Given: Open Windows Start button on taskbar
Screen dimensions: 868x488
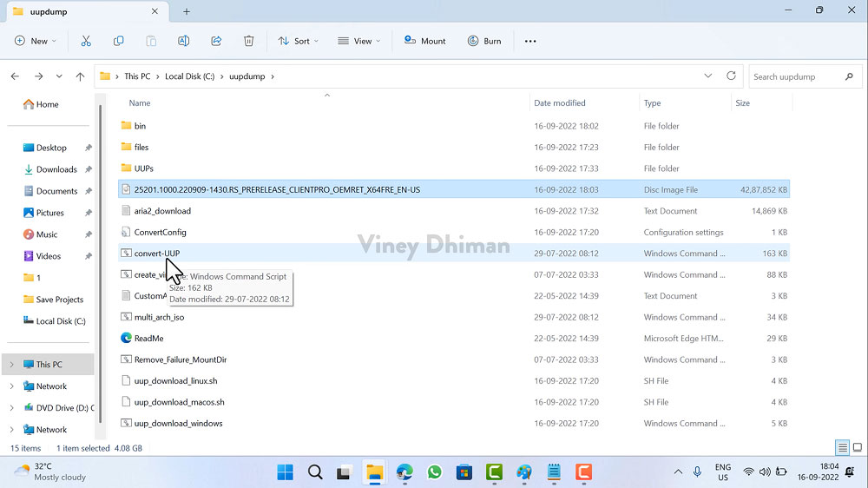Looking at the screenshot, I should coord(285,472).
